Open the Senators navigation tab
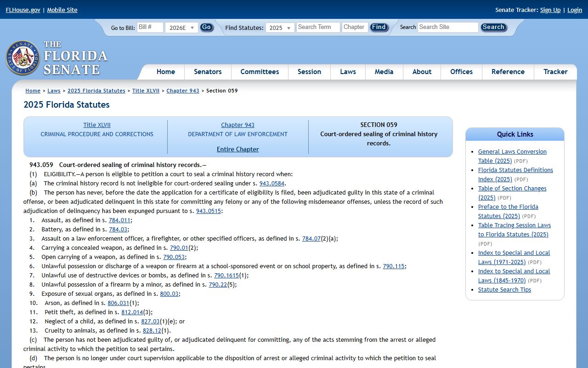The width and height of the screenshot is (588, 368). click(x=208, y=72)
